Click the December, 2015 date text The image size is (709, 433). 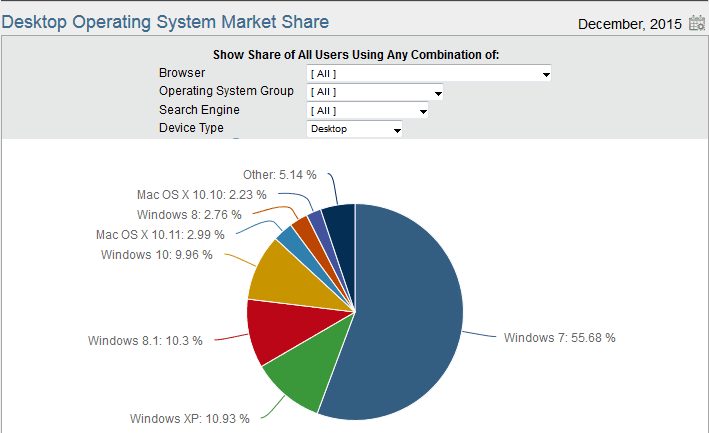(629, 24)
